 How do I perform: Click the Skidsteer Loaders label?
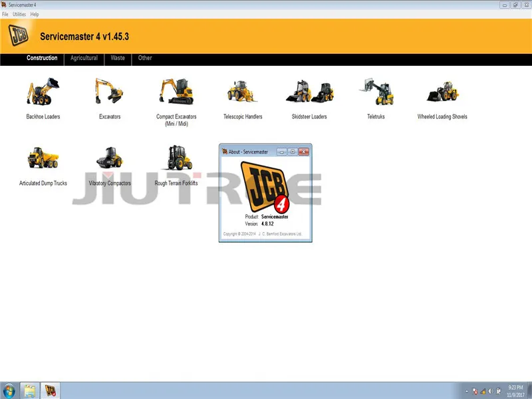click(309, 117)
